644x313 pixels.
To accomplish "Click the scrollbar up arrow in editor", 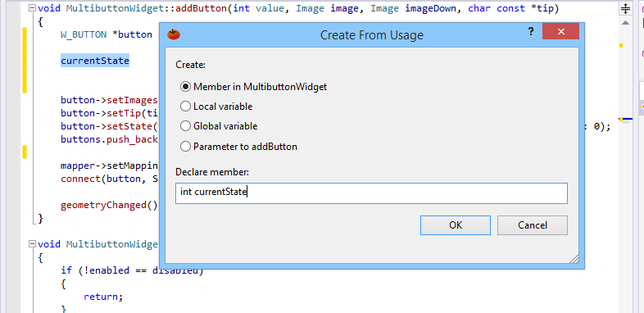I will click(625, 23).
